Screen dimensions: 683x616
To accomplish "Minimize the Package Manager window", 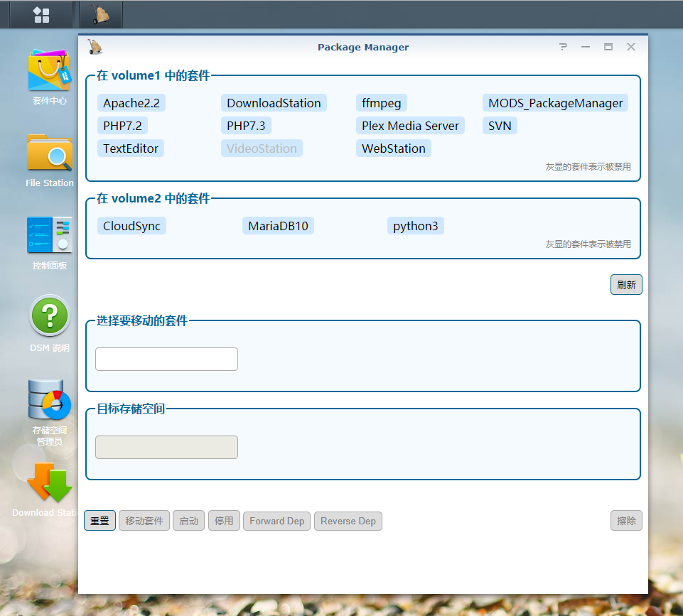I will (586, 47).
